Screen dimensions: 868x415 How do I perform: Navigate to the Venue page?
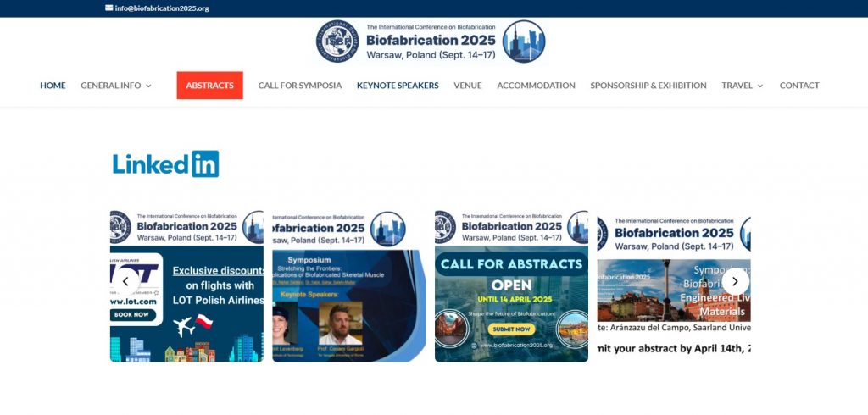[x=467, y=86]
